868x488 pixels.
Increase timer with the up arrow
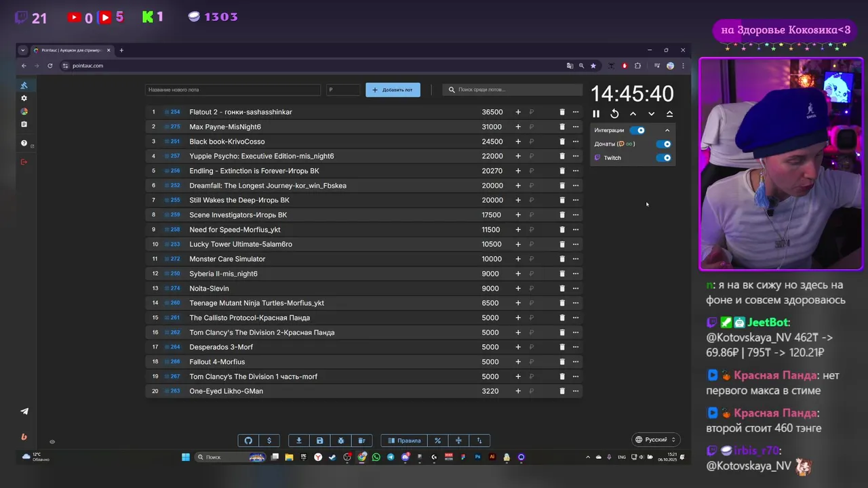coord(633,114)
